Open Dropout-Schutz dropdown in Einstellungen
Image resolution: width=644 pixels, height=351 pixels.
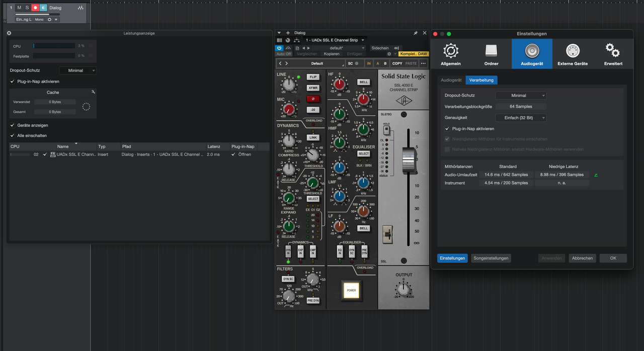tap(521, 95)
